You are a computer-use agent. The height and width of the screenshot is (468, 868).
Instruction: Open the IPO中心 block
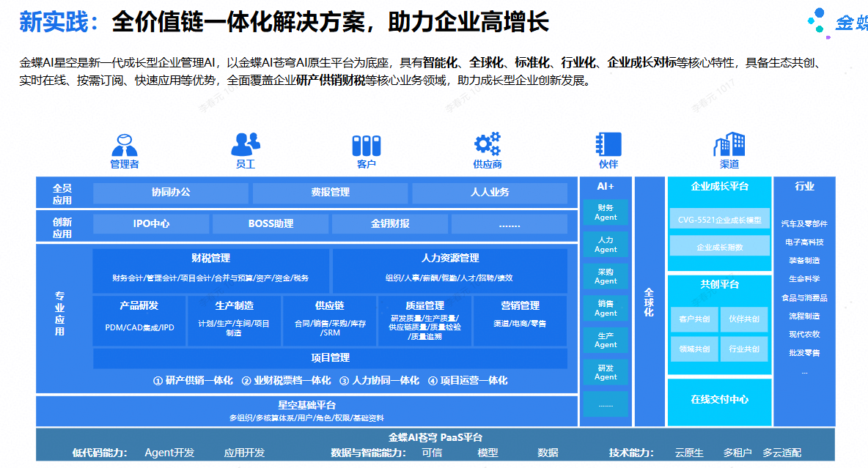tap(151, 224)
